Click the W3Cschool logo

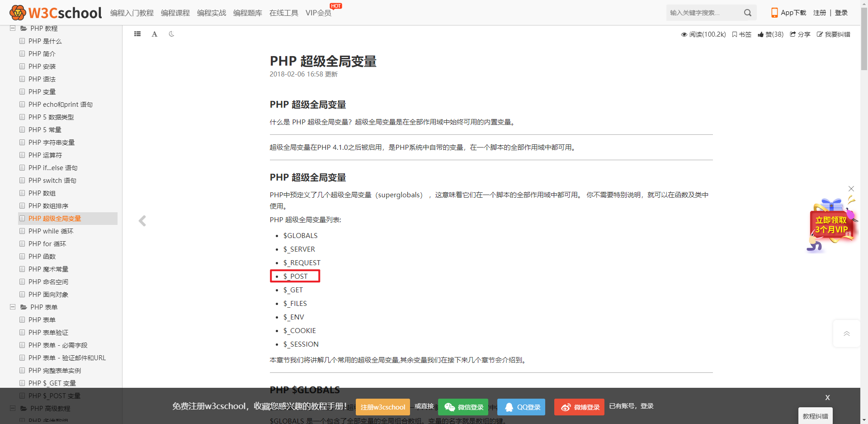[x=56, y=13]
